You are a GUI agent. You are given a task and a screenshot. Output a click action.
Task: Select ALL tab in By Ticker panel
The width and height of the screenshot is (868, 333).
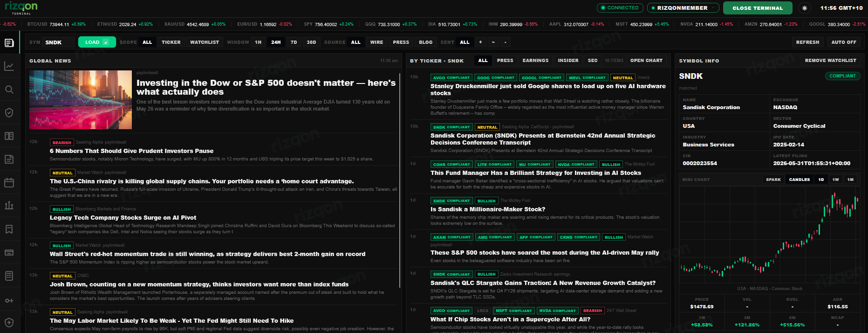point(483,61)
